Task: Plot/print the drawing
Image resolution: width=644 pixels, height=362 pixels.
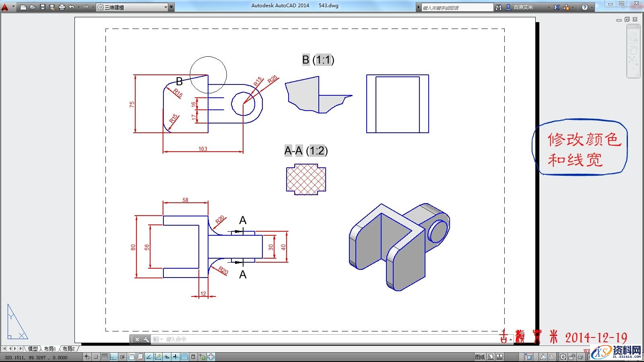Action: point(61,7)
